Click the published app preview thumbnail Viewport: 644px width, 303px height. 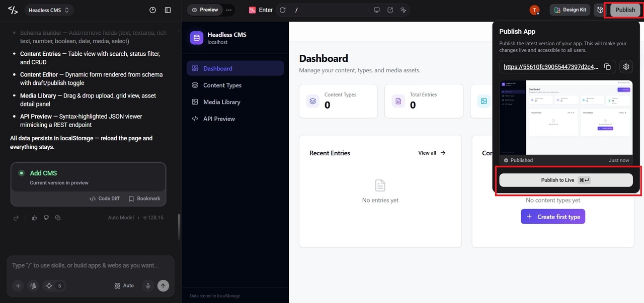pos(566,117)
